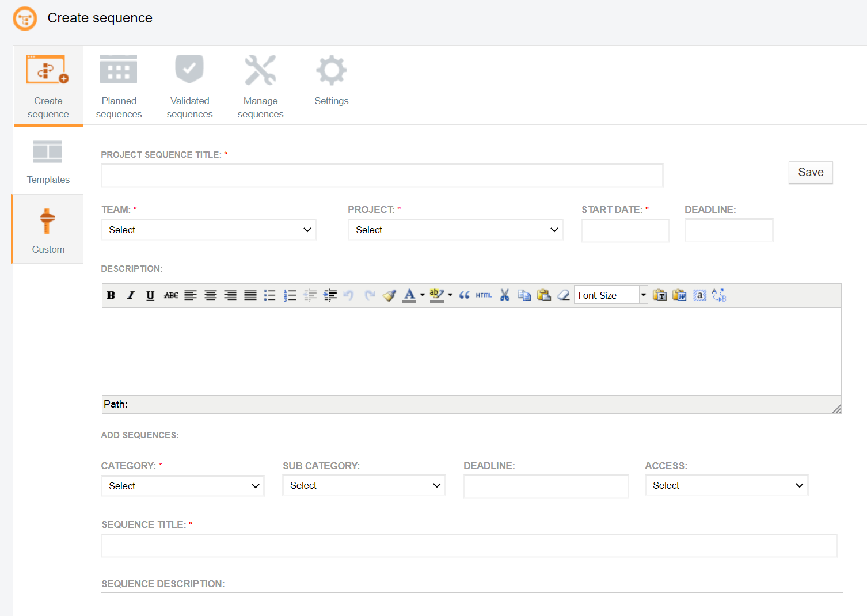Viewport: 867px width, 616px height.
Task: Click the paste from Word icon
Action: click(679, 295)
